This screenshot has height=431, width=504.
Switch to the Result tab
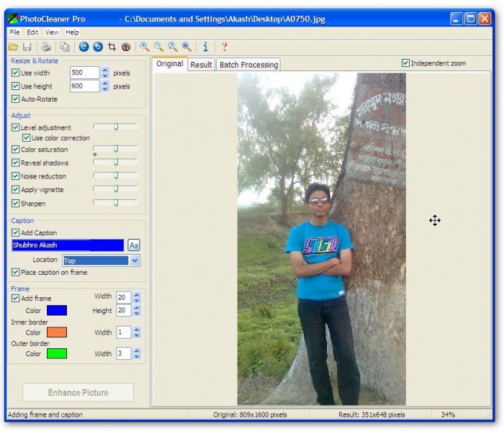click(x=201, y=65)
